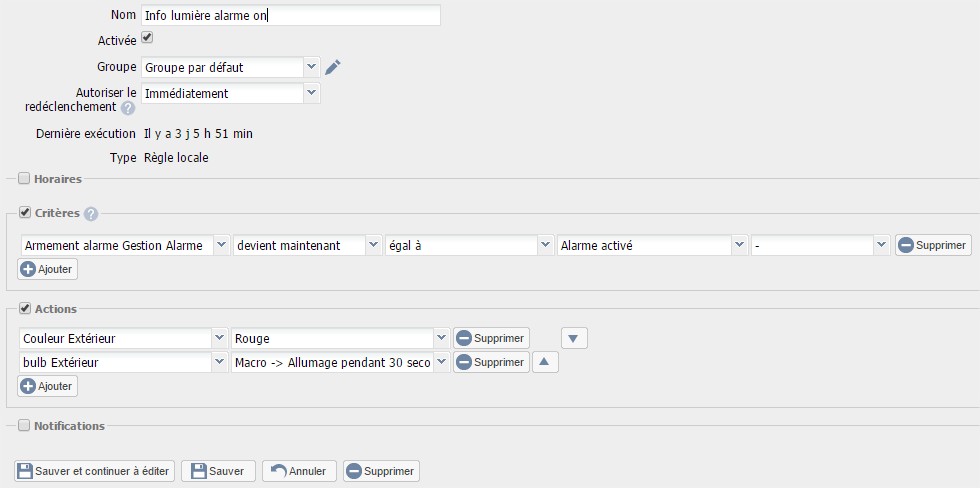Open help icon beside redéclenchement label

(x=128, y=108)
